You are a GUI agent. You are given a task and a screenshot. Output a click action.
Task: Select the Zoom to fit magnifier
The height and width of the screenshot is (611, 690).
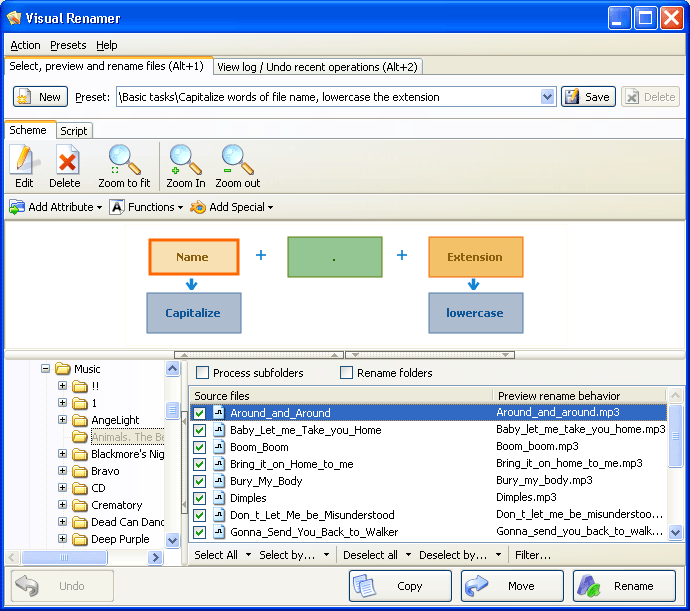[124, 160]
